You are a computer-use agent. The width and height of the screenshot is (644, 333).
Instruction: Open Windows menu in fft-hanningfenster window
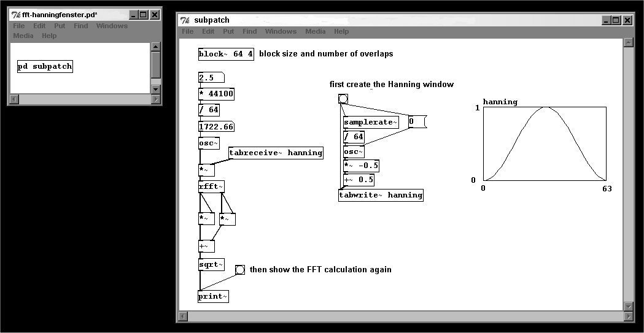pos(112,26)
